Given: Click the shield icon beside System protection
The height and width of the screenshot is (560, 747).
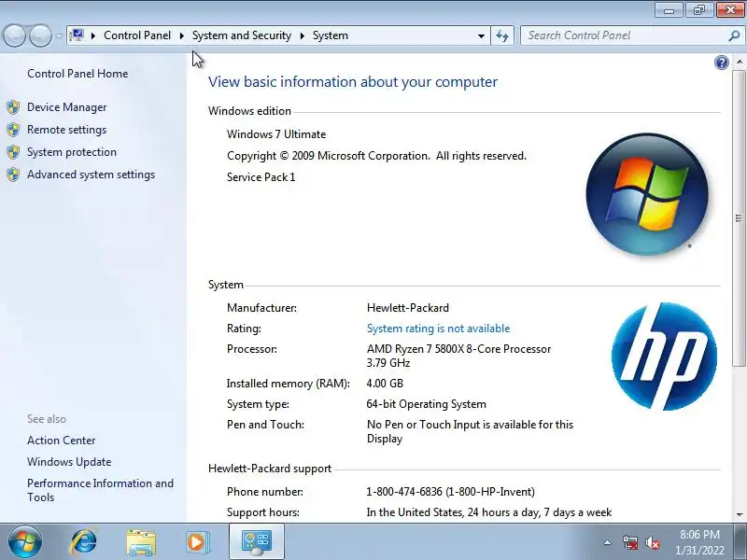Looking at the screenshot, I should coord(13,152).
